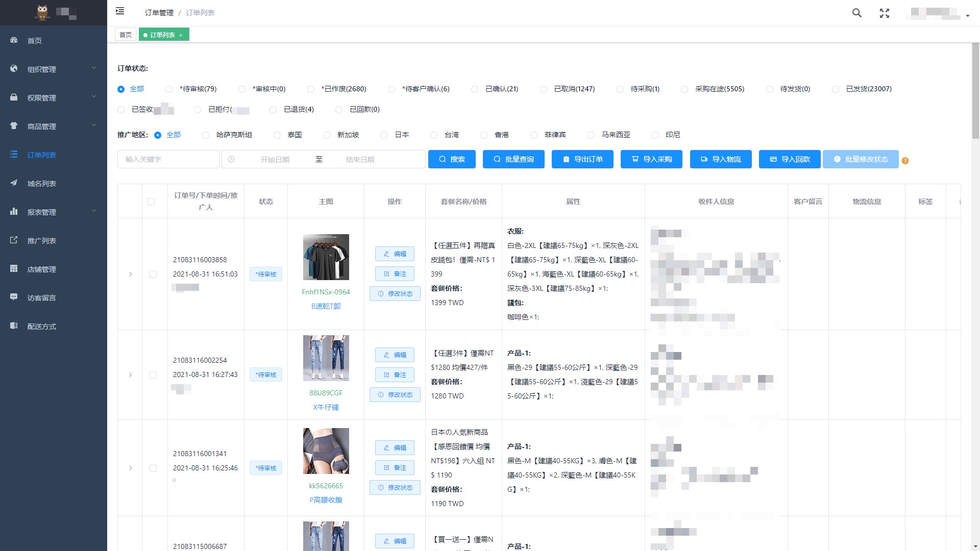Click the 导出订单 button
980x551 pixels.
[x=582, y=159]
